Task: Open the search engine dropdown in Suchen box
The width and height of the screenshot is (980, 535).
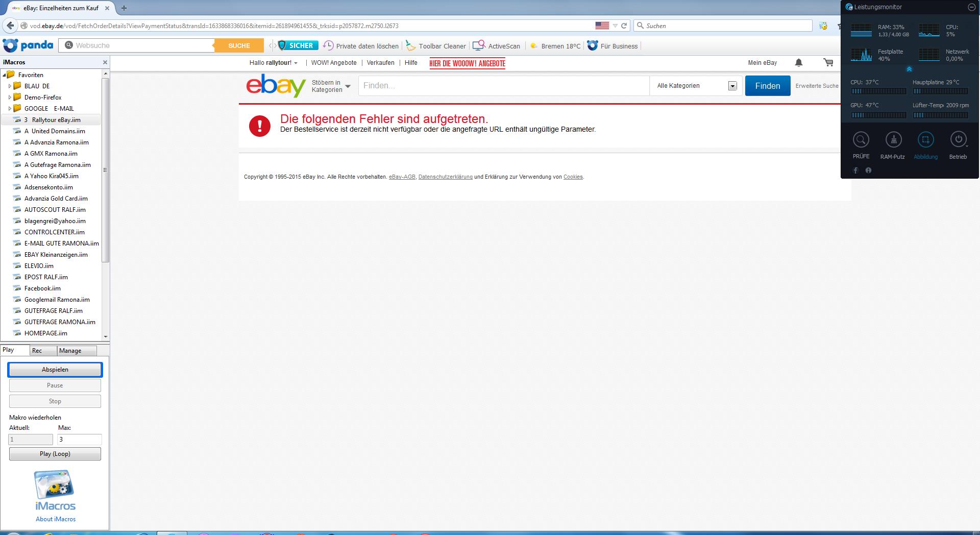Action: [640, 26]
